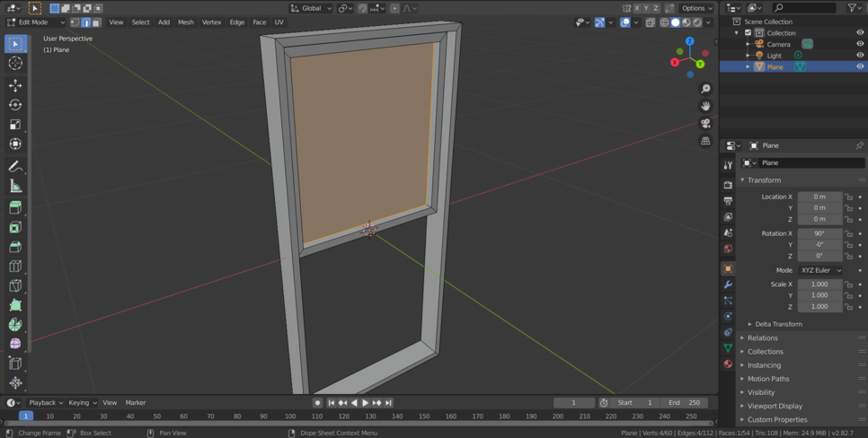Image resolution: width=868 pixels, height=438 pixels.
Task: Toggle the Location X lock
Action: click(x=848, y=197)
